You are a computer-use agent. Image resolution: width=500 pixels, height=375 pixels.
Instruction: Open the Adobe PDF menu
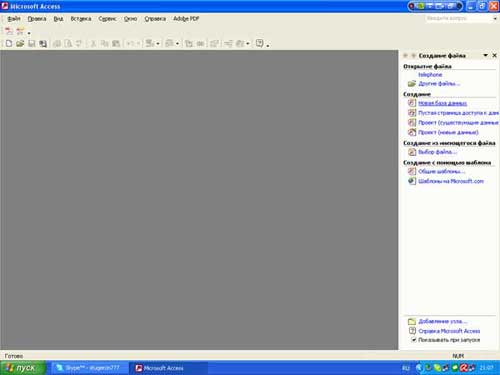pyautogui.click(x=186, y=19)
